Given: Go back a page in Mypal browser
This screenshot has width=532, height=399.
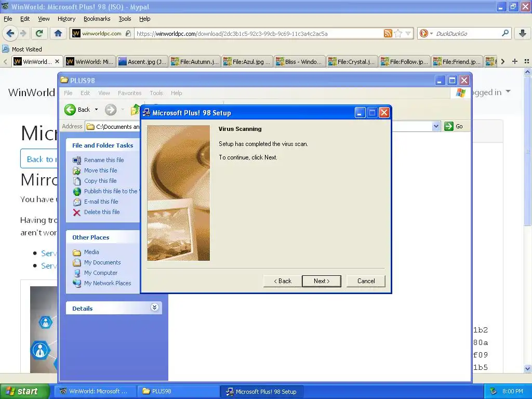Looking at the screenshot, I should (10, 33).
